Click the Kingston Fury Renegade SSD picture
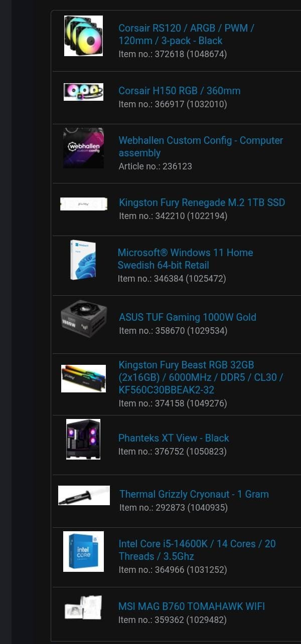The height and width of the screenshot is (644, 301). pos(84,204)
